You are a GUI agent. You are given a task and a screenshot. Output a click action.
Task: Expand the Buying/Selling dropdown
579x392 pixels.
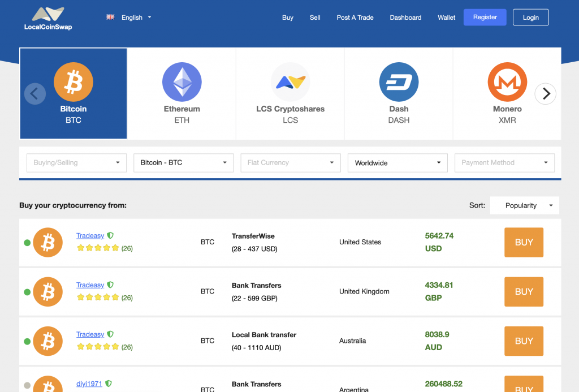click(x=76, y=162)
